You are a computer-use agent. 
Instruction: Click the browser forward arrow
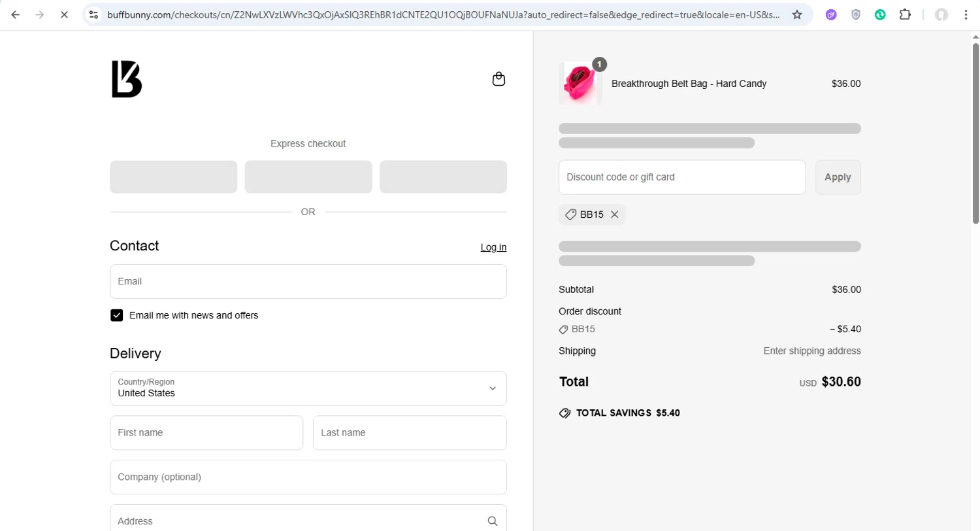click(x=40, y=14)
